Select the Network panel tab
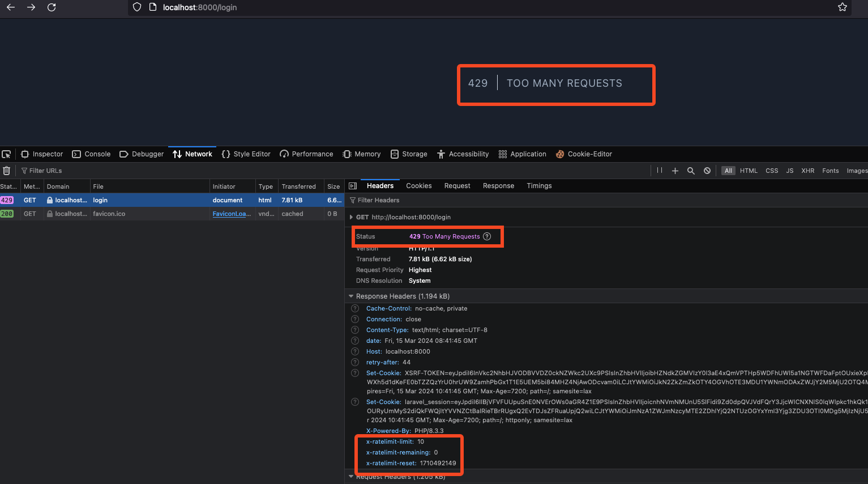Image resolution: width=868 pixels, height=484 pixels. pyautogui.click(x=193, y=154)
